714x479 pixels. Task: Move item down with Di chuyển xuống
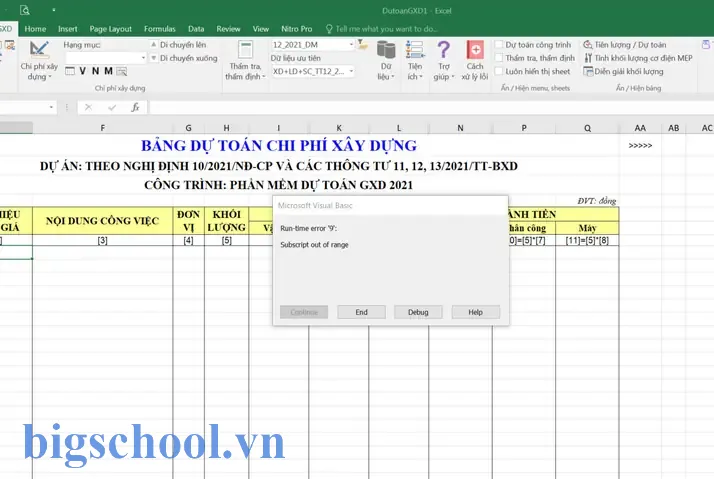(x=184, y=58)
